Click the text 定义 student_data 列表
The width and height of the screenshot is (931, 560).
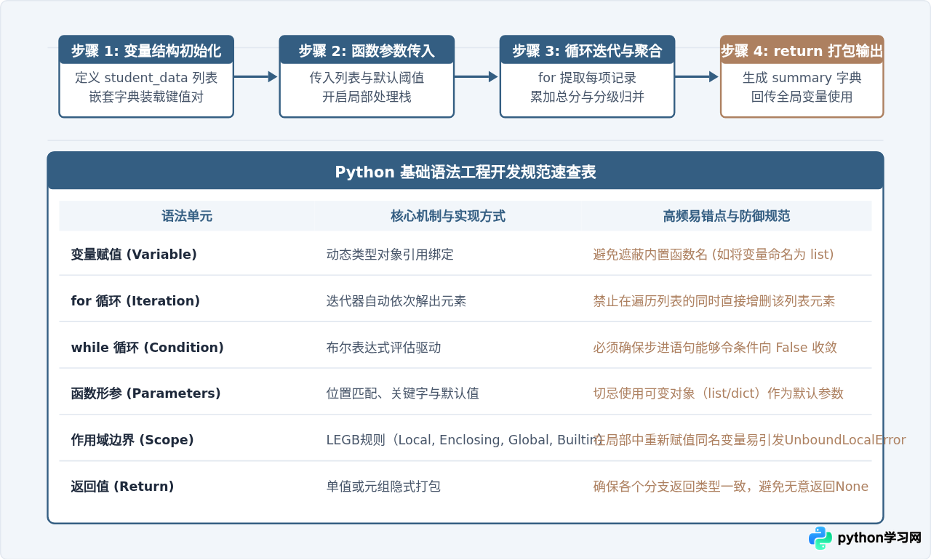click(x=146, y=78)
